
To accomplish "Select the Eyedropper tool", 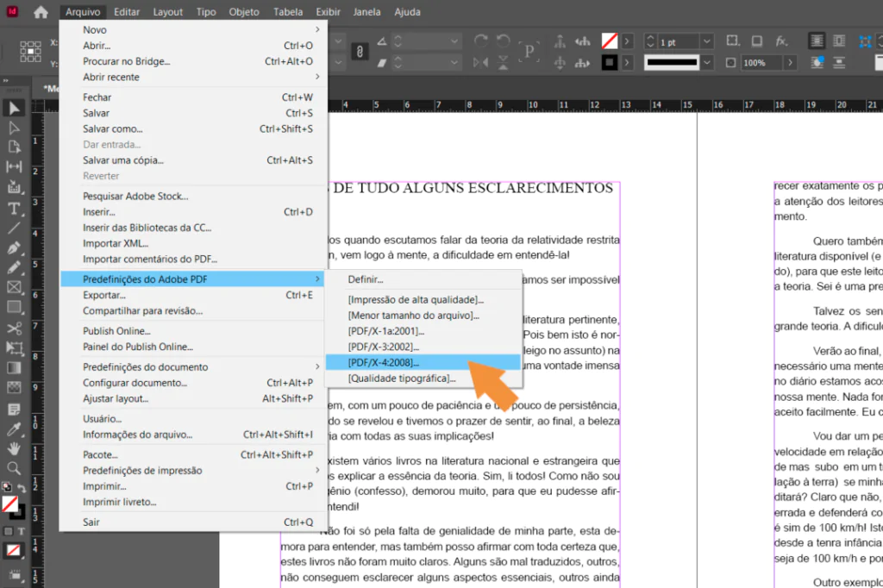I will coord(14,429).
